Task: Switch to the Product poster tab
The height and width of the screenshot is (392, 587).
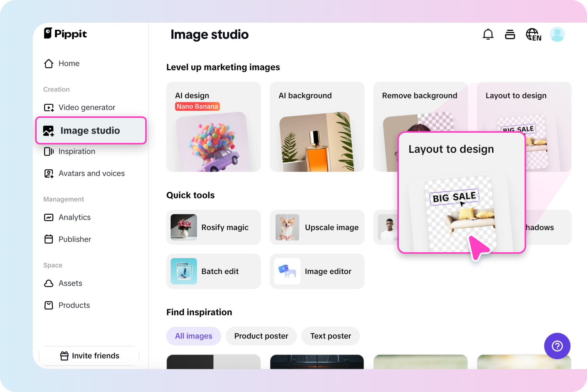Action: [261, 336]
